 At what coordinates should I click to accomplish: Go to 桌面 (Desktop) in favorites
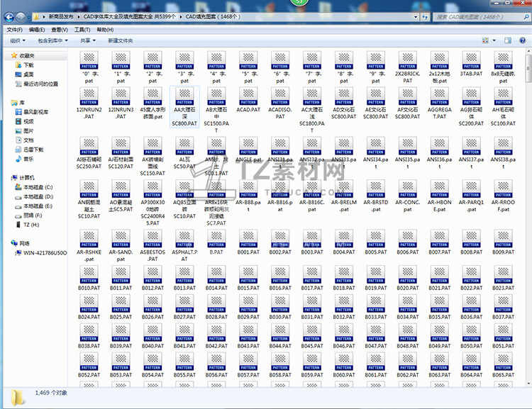pos(28,74)
